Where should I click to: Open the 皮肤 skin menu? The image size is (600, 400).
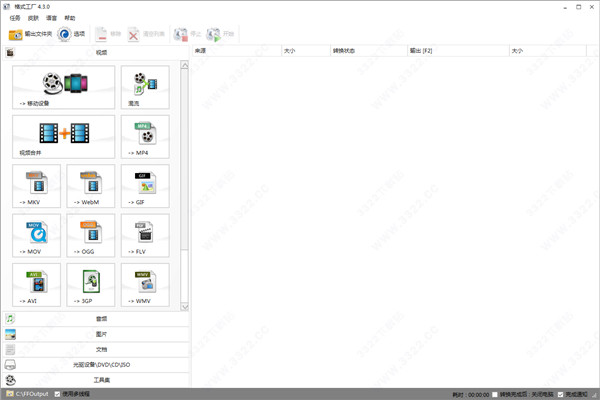click(33, 18)
